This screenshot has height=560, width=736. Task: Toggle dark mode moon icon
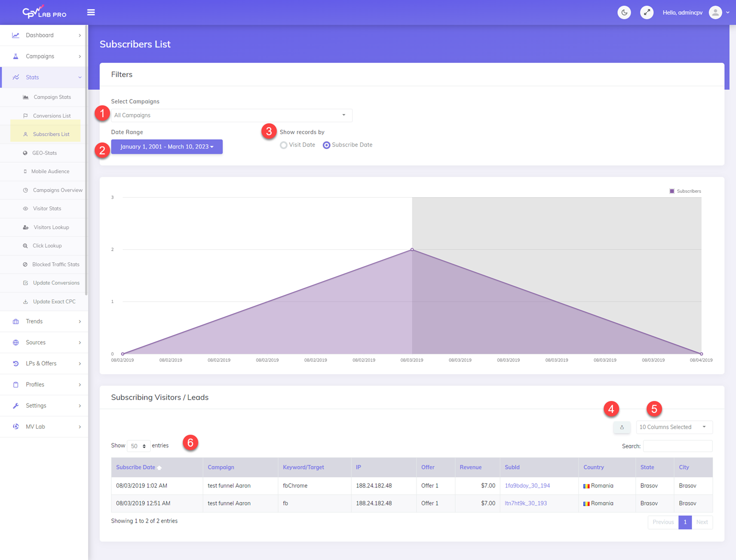point(624,13)
